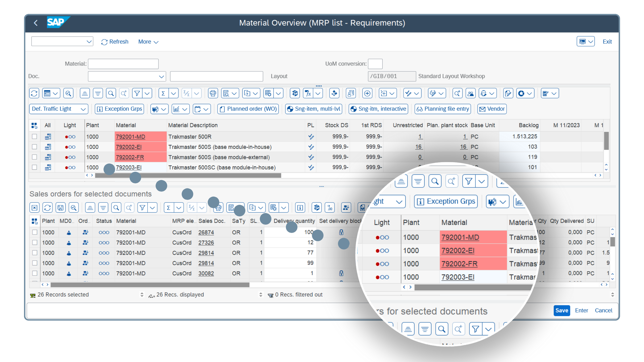
Task: Click the formula fx icon in upper toolbar
Action: pyautogui.click(x=308, y=94)
